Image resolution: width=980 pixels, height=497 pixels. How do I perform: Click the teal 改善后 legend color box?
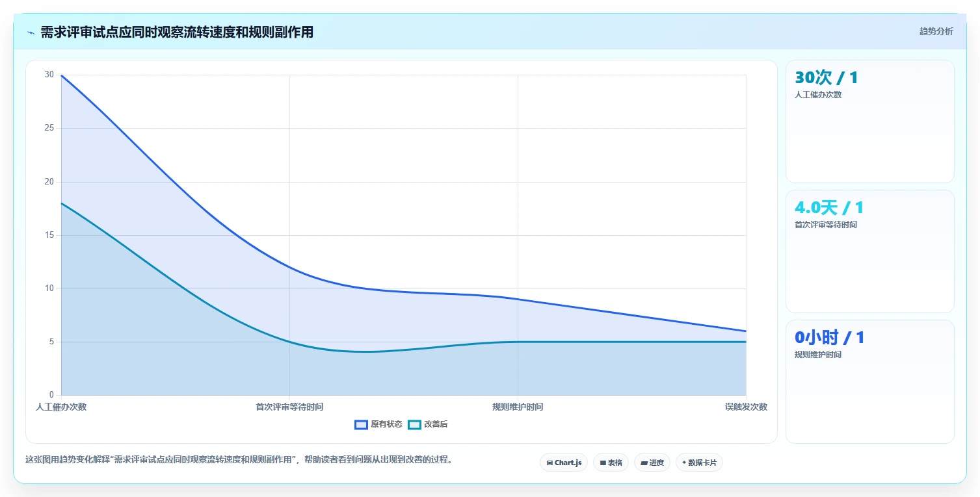414,424
